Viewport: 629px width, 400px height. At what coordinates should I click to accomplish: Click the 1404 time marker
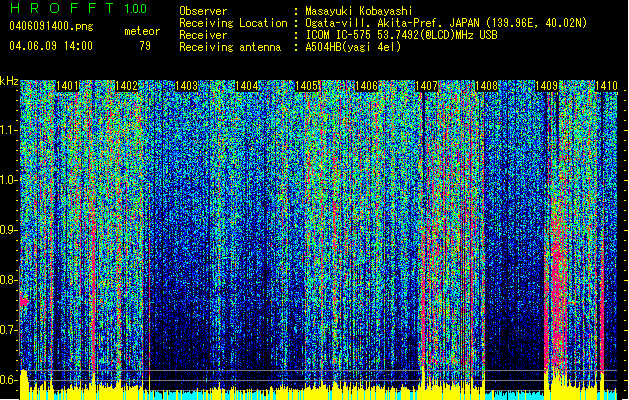click(246, 86)
